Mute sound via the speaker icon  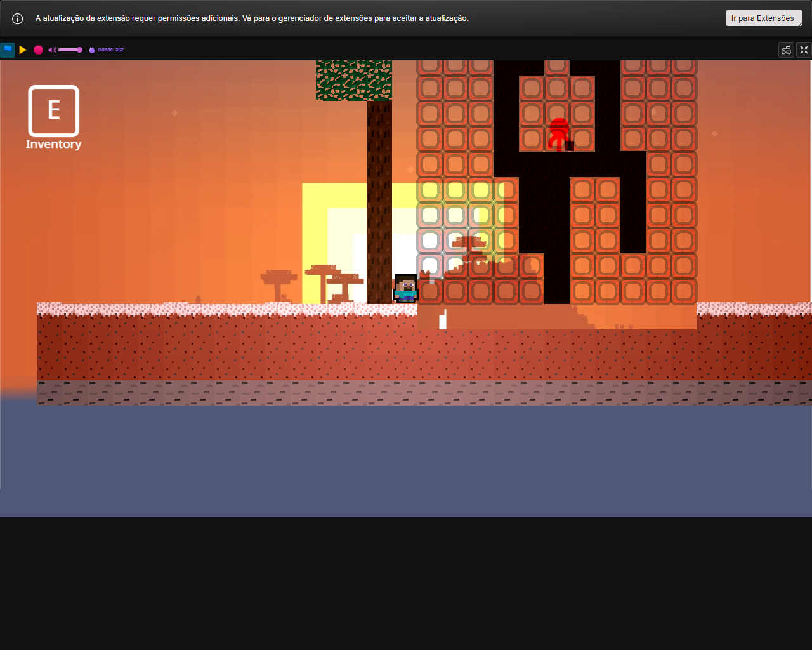click(x=52, y=50)
